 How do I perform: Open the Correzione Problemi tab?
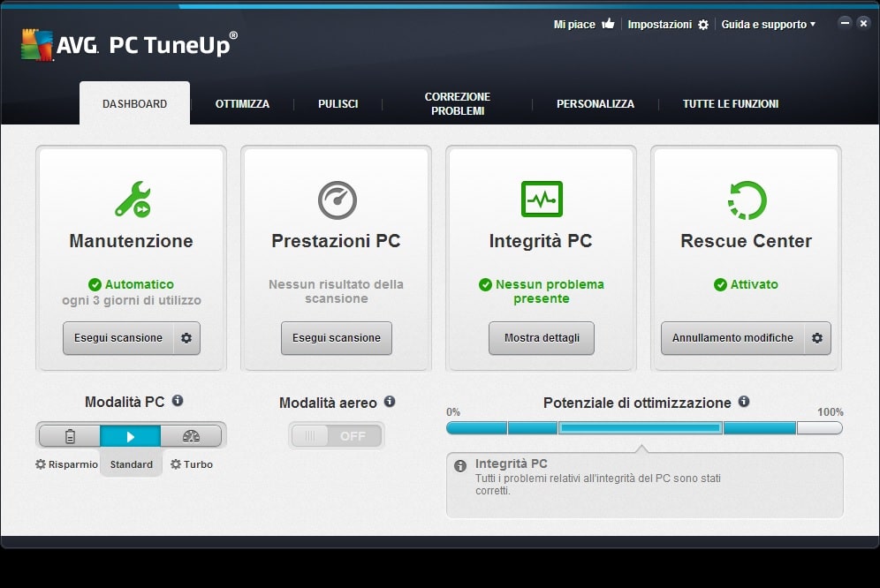pyautogui.click(x=458, y=104)
